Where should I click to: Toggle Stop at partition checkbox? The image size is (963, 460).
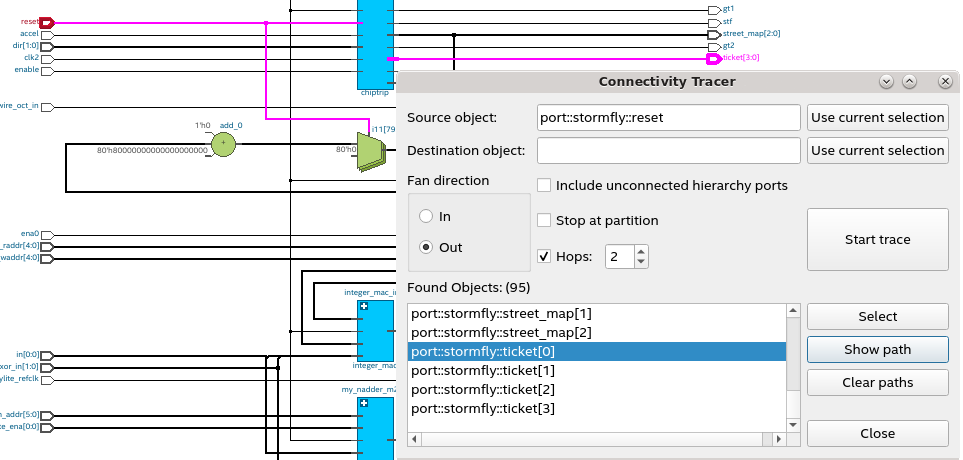point(544,220)
